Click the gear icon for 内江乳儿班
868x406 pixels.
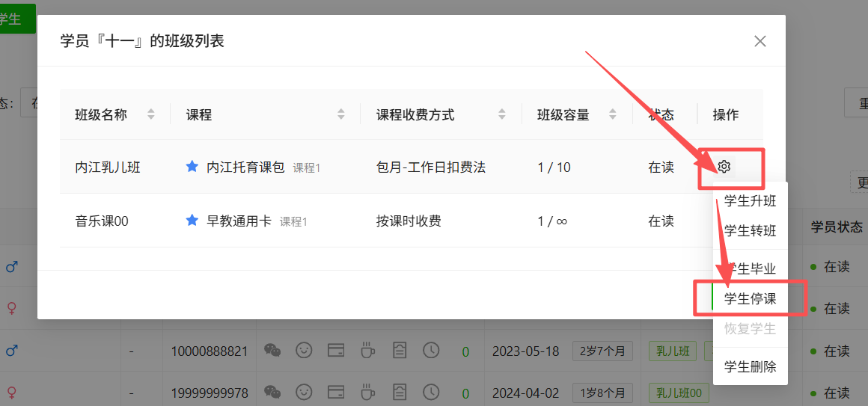[724, 167]
